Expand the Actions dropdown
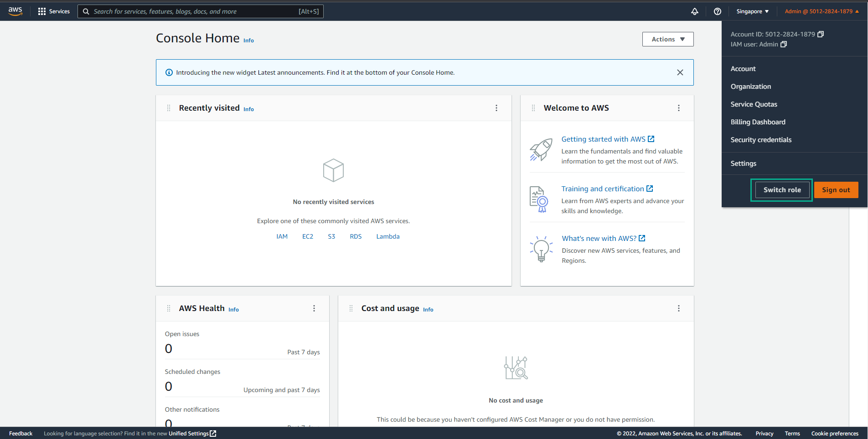 pos(668,39)
